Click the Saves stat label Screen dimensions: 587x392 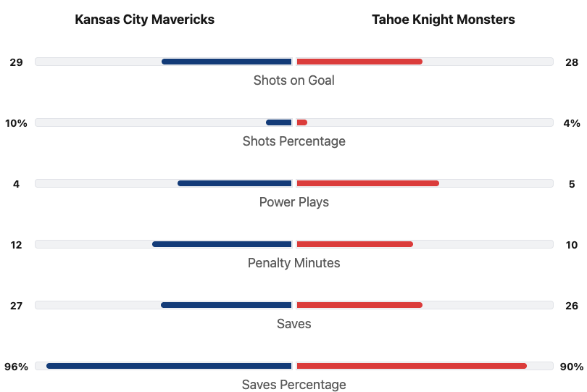click(293, 324)
